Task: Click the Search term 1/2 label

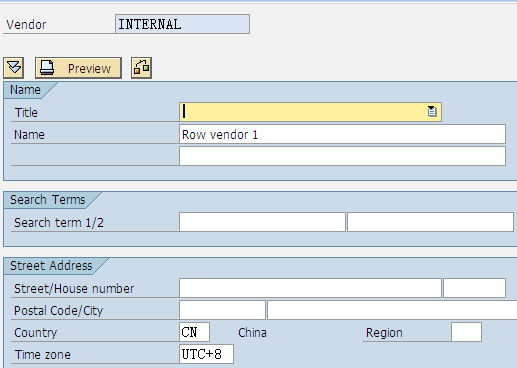Action: coord(59,223)
